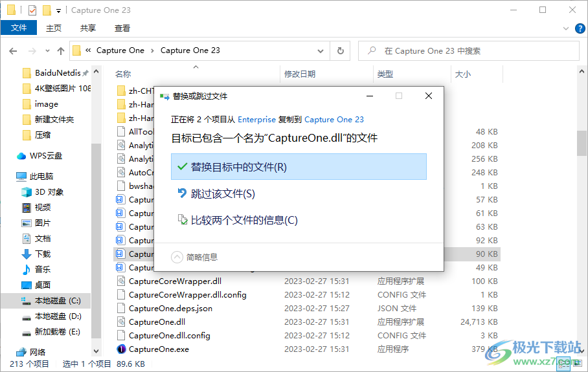Go back with the Back arrow
The width and height of the screenshot is (588, 372).
[x=13, y=51]
